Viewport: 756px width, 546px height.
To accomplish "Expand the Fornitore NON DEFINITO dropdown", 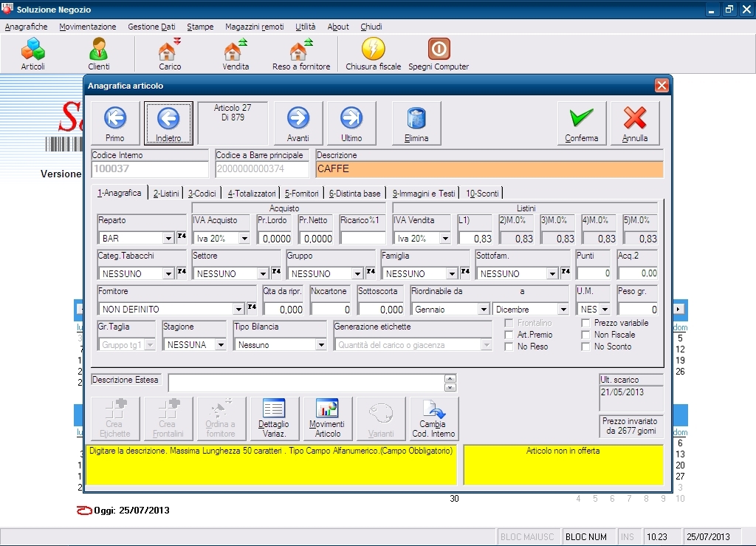I will 238,309.
